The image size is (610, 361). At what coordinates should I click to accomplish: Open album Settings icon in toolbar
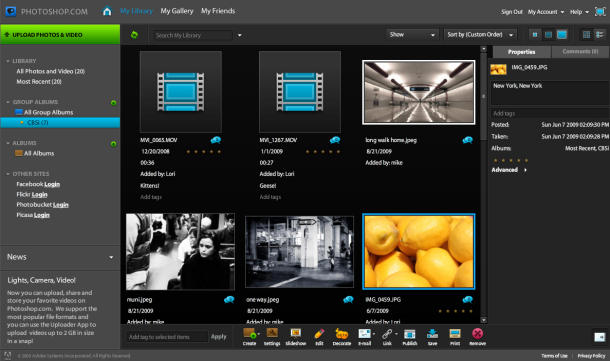[272, 333]
